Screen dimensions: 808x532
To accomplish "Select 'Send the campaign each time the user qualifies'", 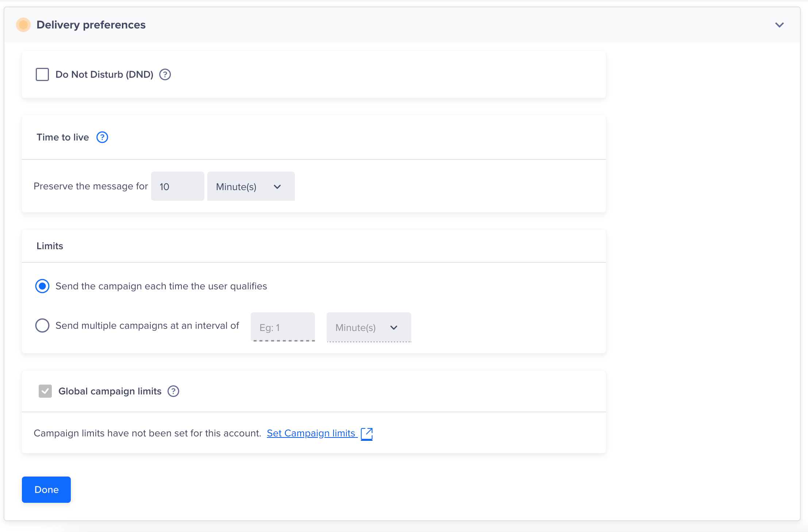I will [x=42, y=286].
